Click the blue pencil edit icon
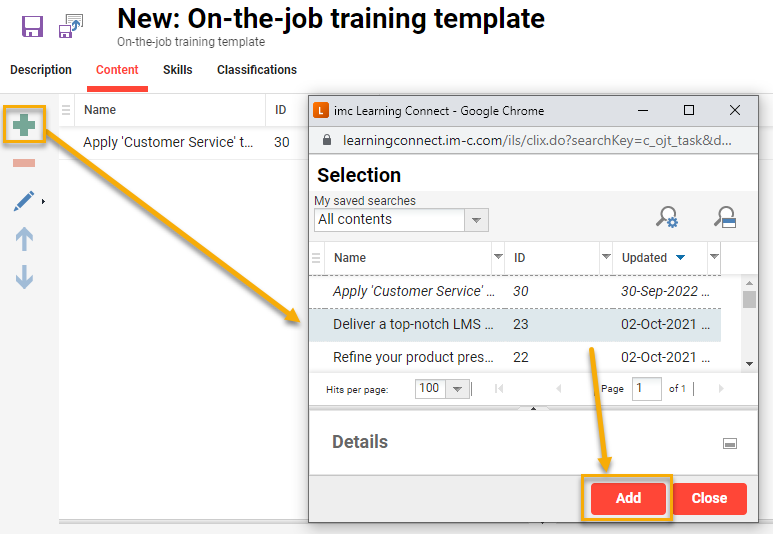Screen dimensions: 773x534 click(x=24, y=201)
